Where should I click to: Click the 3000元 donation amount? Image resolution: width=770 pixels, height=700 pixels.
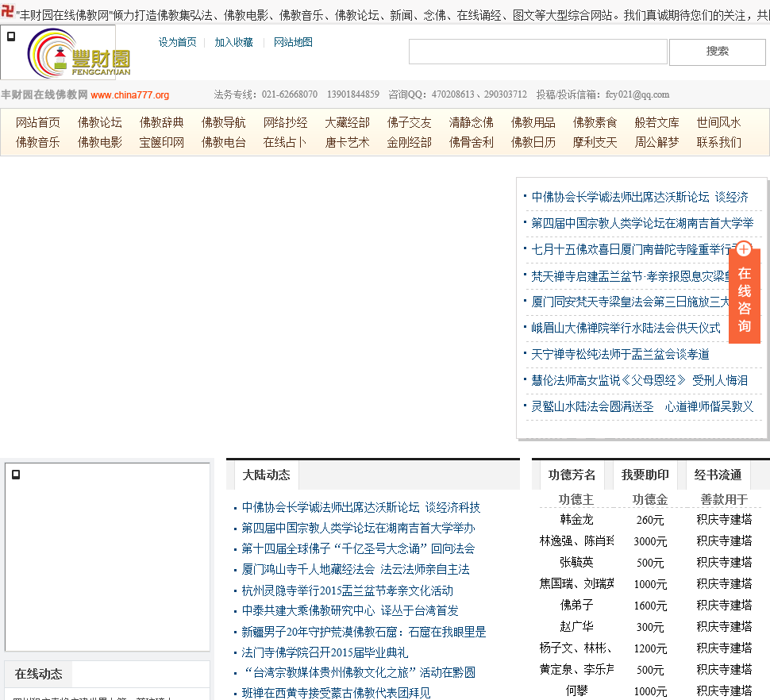click(x=650, y=541)
